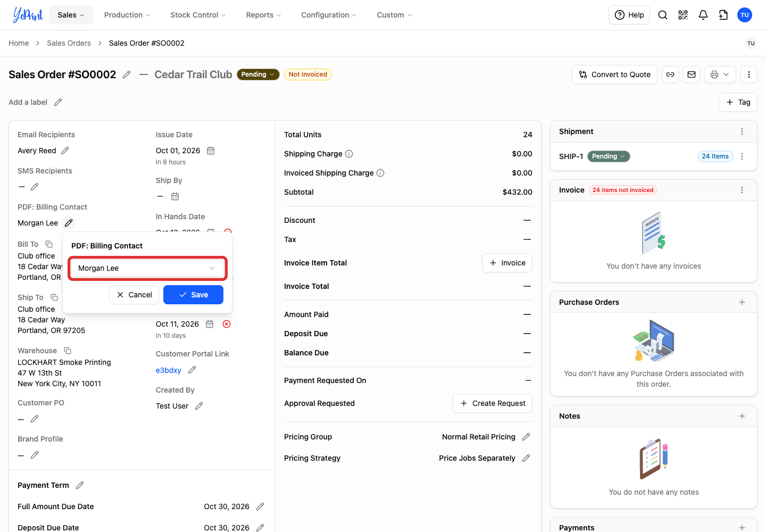This screenshot has height=532, width=766.
Task: Click the Create Request button
Action: tap(493, 403)
